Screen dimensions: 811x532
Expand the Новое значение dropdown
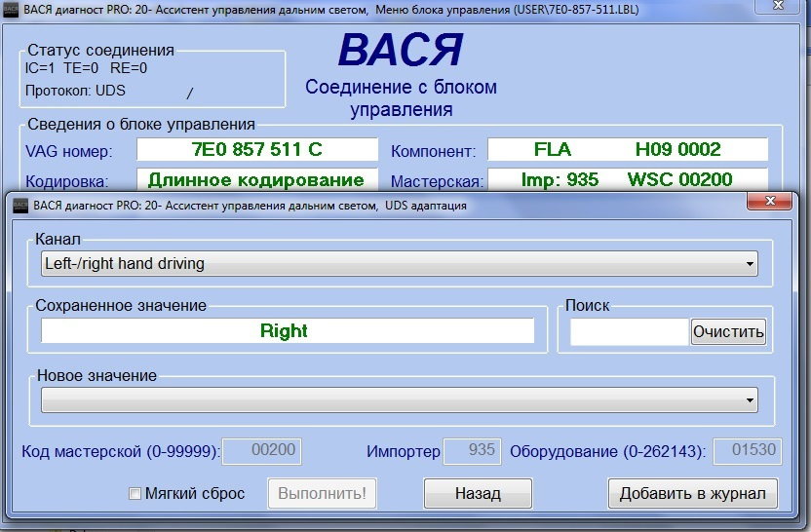point(400,400)
